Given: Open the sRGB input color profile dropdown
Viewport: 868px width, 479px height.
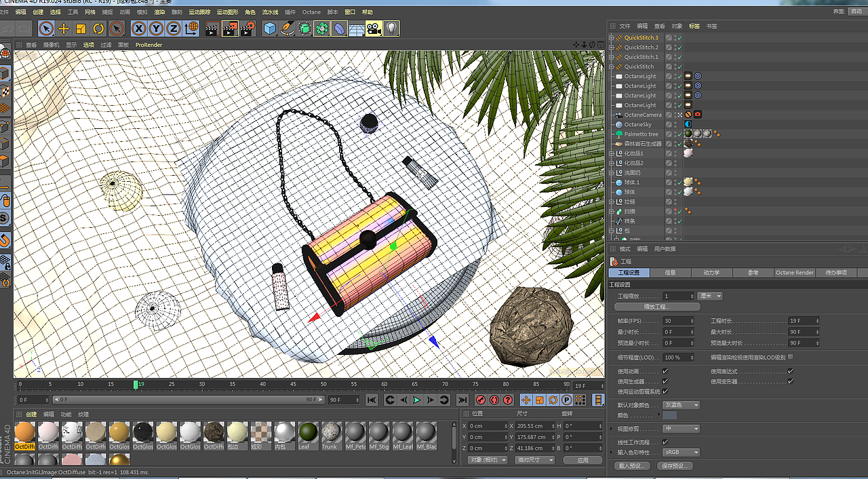Looking at the screenshot, I should coord(681,453).
